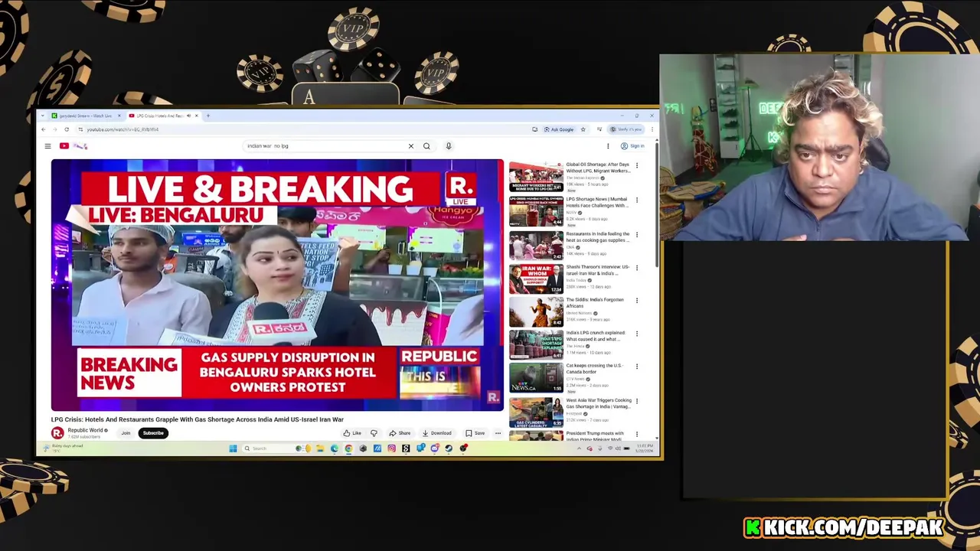Dislike the video
Viewport: 980px width, 551px height.
374,433
